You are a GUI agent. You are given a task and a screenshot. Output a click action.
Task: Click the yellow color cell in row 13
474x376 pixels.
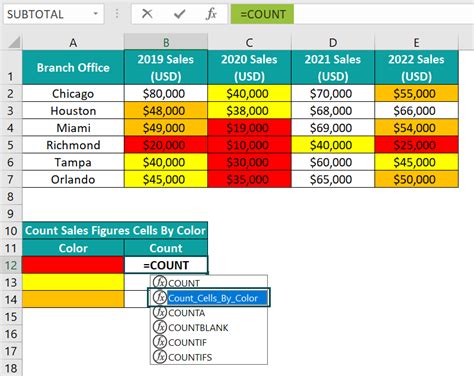tap(73, 282)
